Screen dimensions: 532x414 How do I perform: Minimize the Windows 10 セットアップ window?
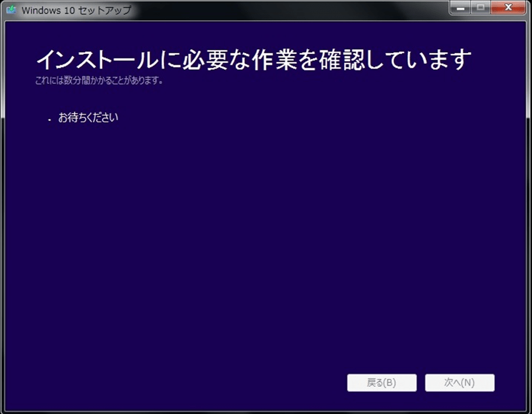tap(460, 8)
